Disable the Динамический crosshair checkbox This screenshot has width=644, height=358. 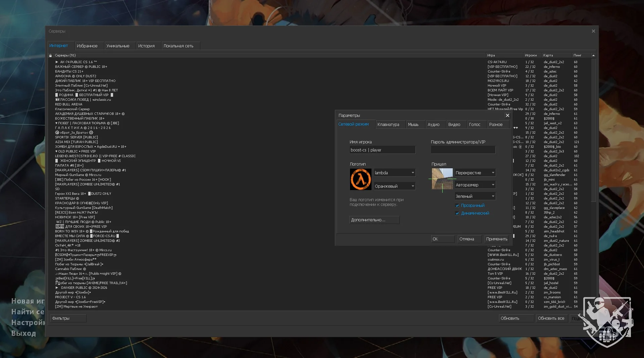(457, 213)
